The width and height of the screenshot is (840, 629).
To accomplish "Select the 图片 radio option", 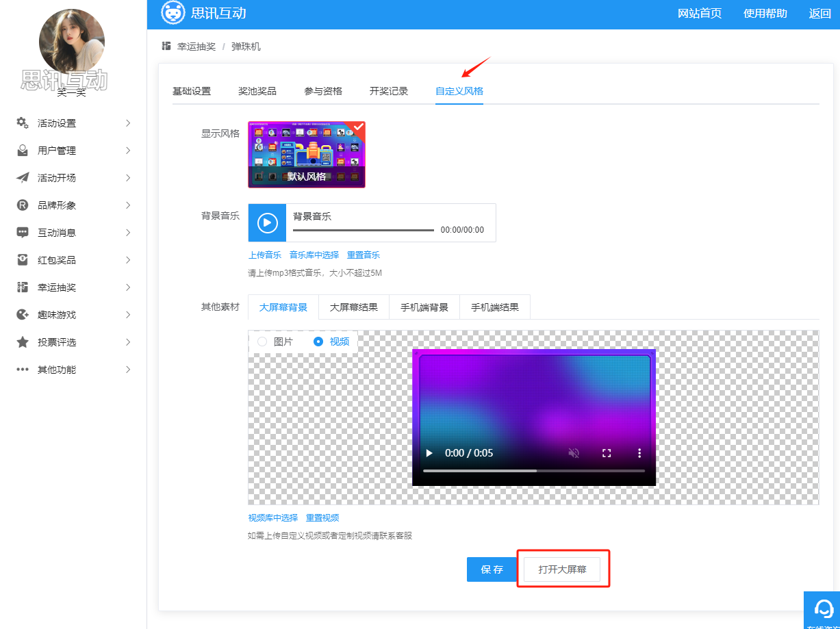I will point(262,342).
